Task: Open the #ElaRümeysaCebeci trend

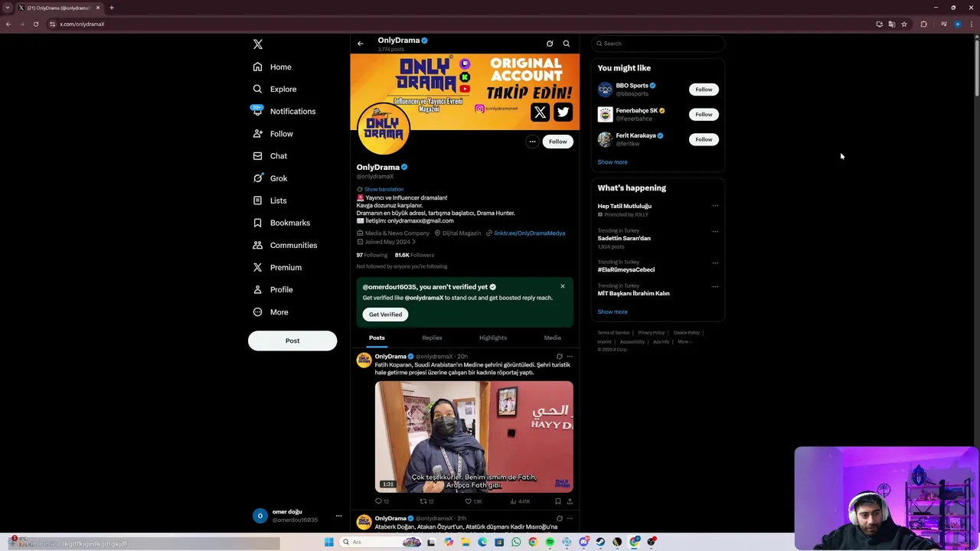Action: click(626, 269)
